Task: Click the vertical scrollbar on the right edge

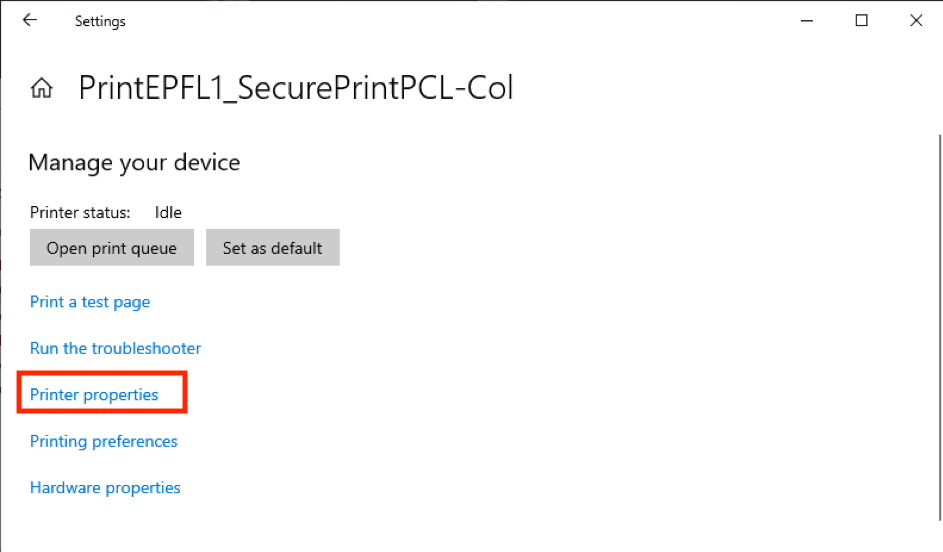Action: pyautogui.click(x=938, y=300)
